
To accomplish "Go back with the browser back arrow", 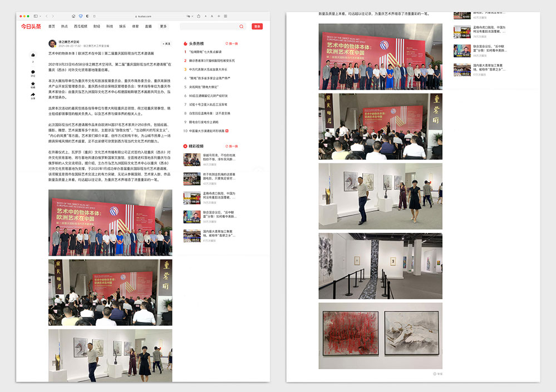I will click(47, 16).
